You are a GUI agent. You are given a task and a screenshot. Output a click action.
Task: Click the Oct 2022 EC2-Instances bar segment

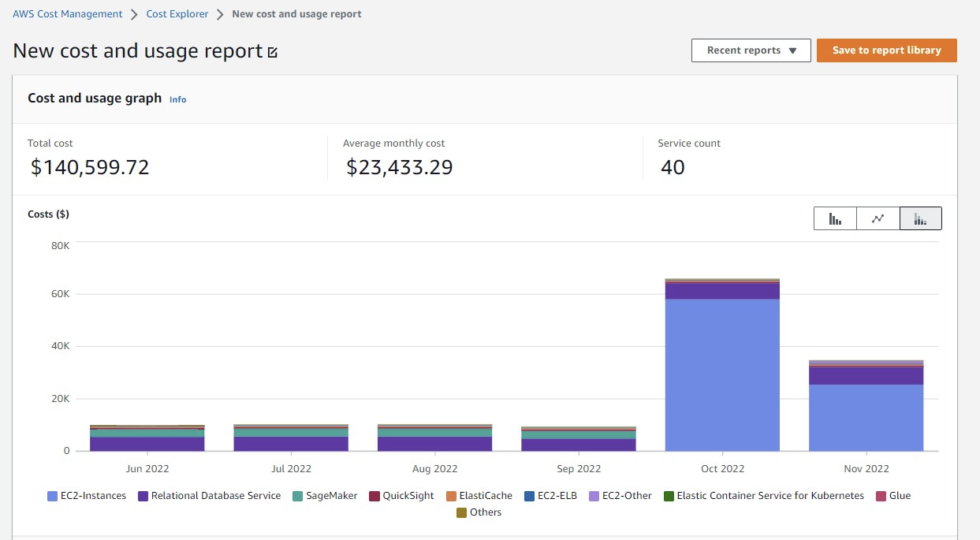(722, 374)
